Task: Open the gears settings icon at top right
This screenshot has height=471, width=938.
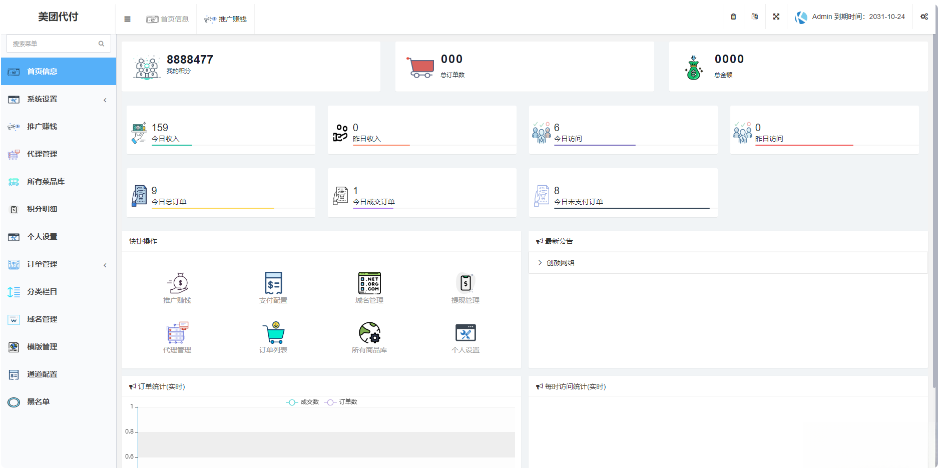Action: [x=924, y=17]
